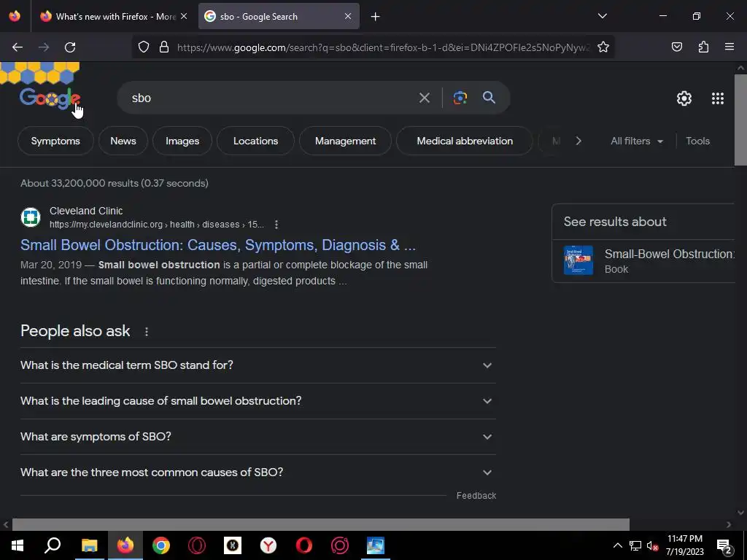Click the Cleveland Clinic site name
The width and height of the screenshot is (747, 560).
[86, 211]
